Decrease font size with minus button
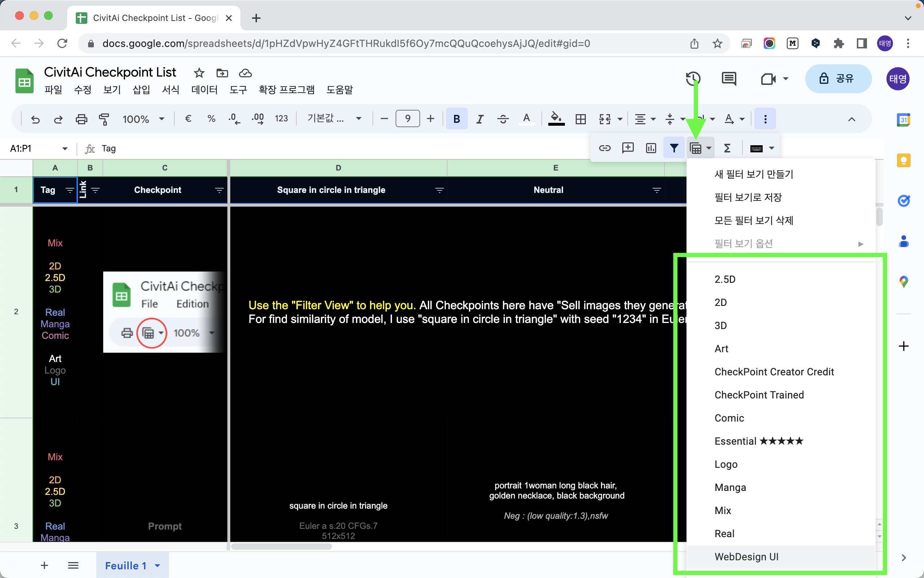The height and width of the screenshot is (578, 924). coord(384,119)
